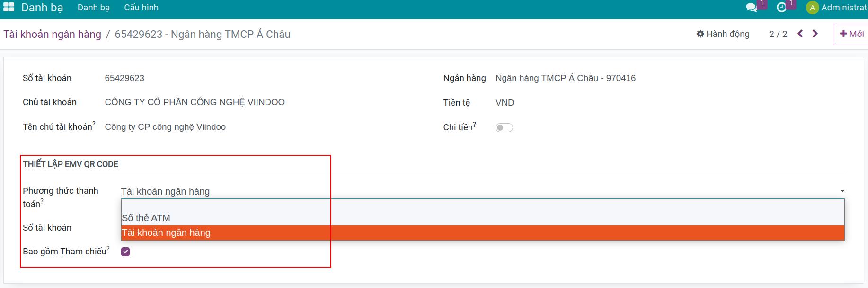
Task: Click the Mới button
Action: tap(851, 34)
